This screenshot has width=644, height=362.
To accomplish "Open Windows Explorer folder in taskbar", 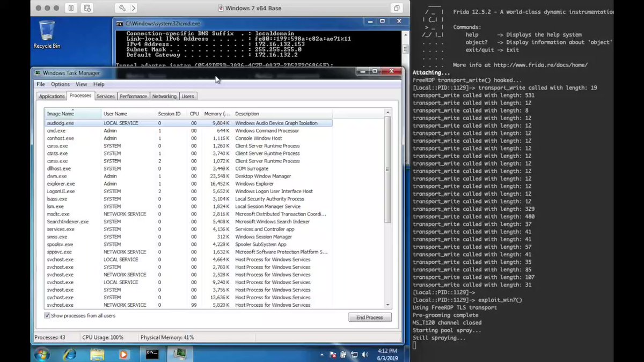I will pyautogui.click(x=97, y=354).
